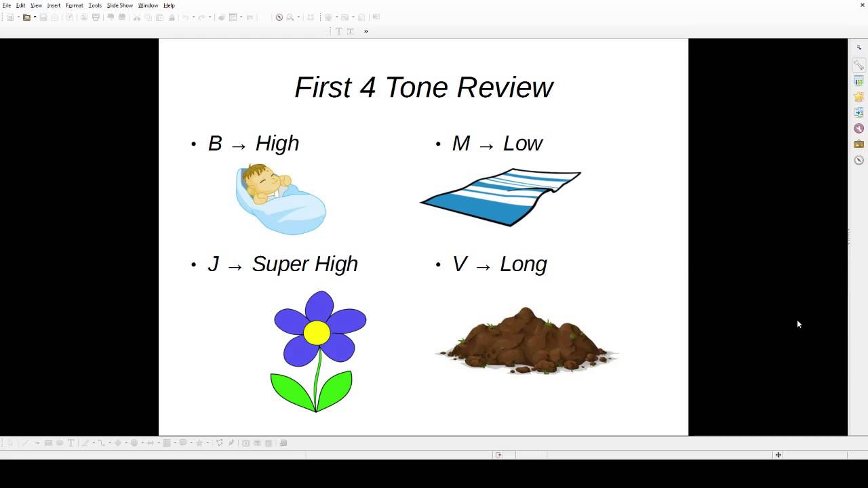Expand the Redo dropdown arrow
This screenshot has width=868, height=488.
210,17
